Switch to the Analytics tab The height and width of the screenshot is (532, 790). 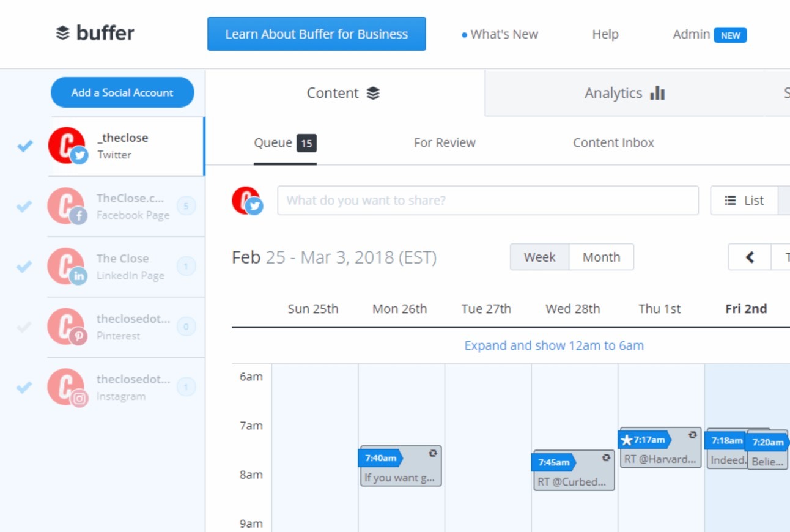pos(624,93)
